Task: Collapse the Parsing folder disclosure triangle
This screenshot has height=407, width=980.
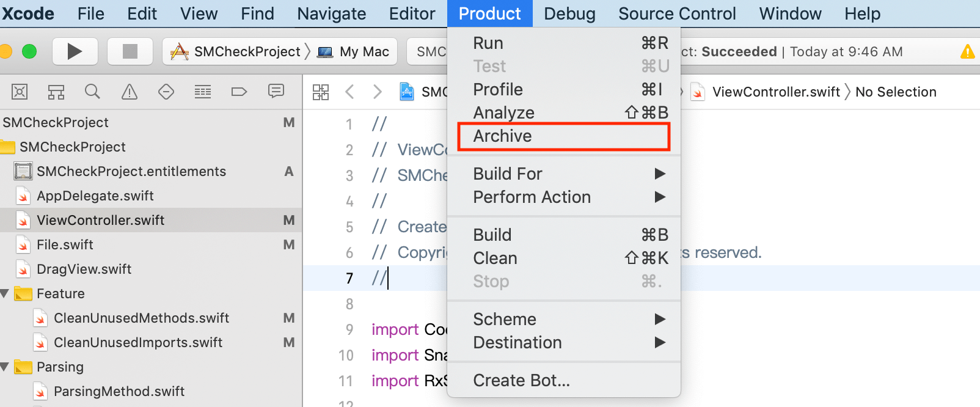Action: [5, 367]
